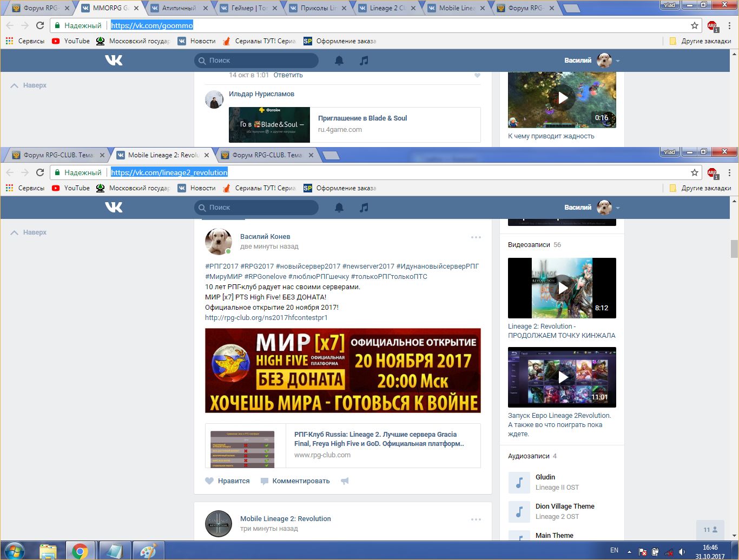Click the VK logo in the goommo window
The height and width of the screenshot is (560, 739).
(x=114, y=60)
